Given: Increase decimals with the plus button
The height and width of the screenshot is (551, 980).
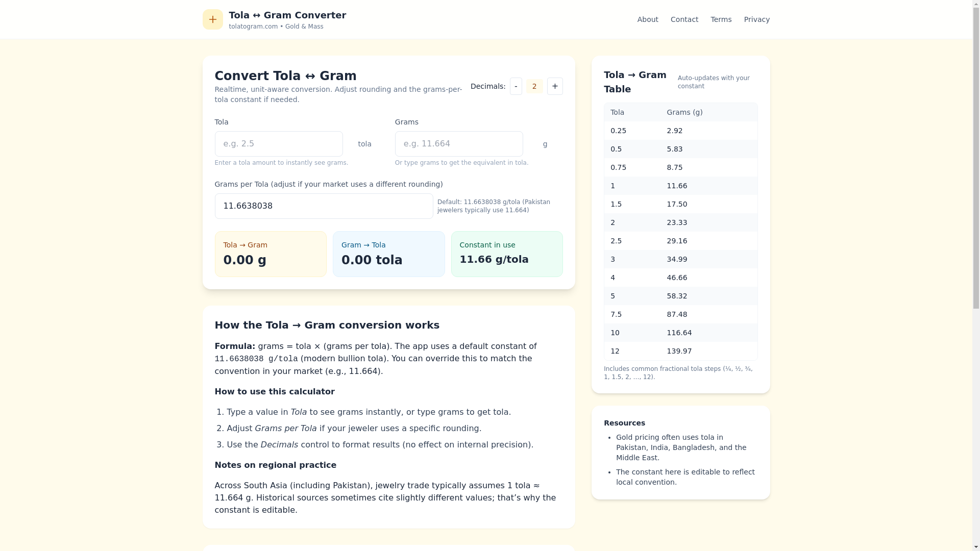Looking at the screenshot, I should point(555,86).
